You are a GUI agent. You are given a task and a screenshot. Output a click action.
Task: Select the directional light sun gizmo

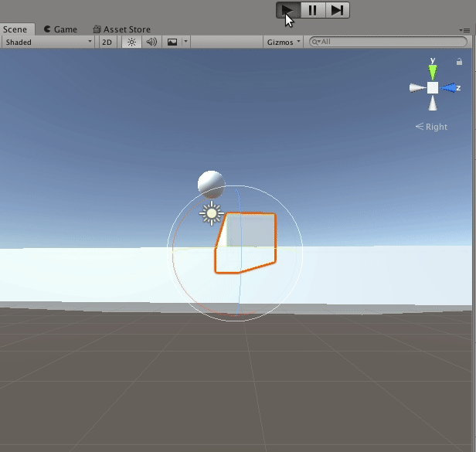(212, 213)
